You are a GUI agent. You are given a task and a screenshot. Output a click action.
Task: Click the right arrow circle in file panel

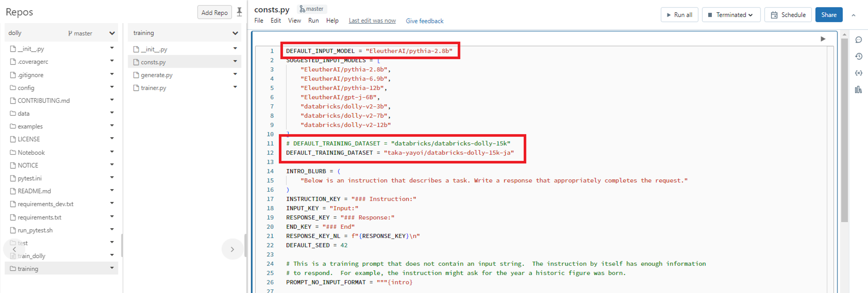232,249
